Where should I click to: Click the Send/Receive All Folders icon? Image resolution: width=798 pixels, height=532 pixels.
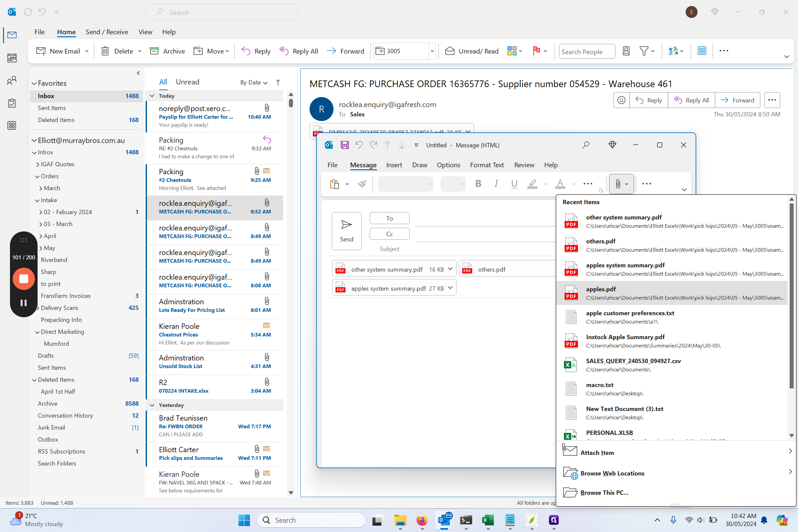28,12
